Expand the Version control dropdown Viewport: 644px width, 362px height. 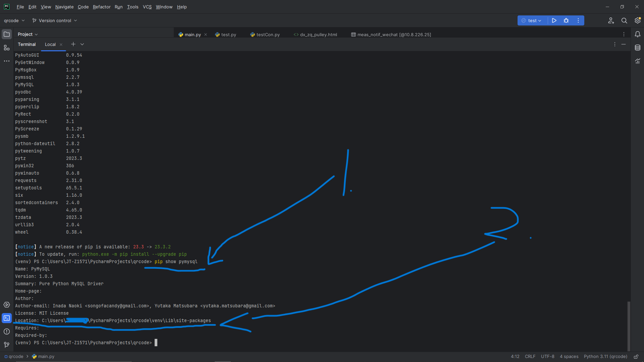(x=55, y=20)
